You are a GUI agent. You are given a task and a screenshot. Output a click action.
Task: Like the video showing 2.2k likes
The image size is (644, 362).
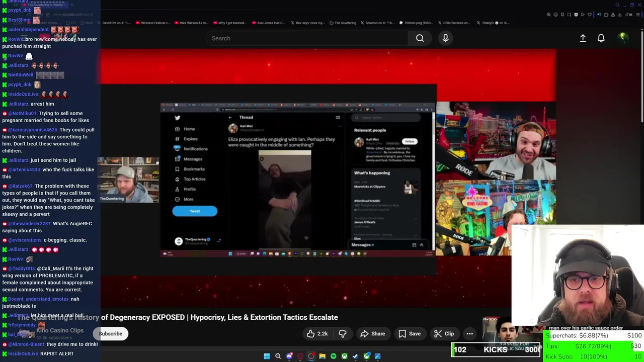click(317, 334)
